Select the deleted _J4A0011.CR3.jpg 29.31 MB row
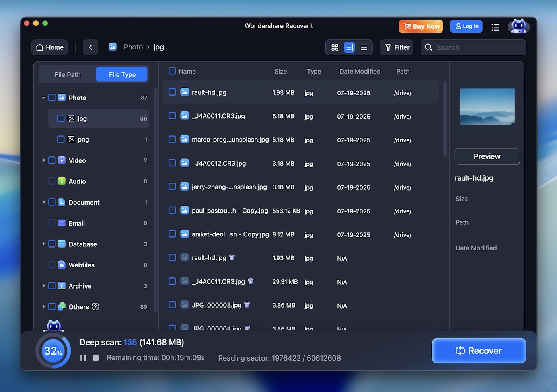 [300, 281]
